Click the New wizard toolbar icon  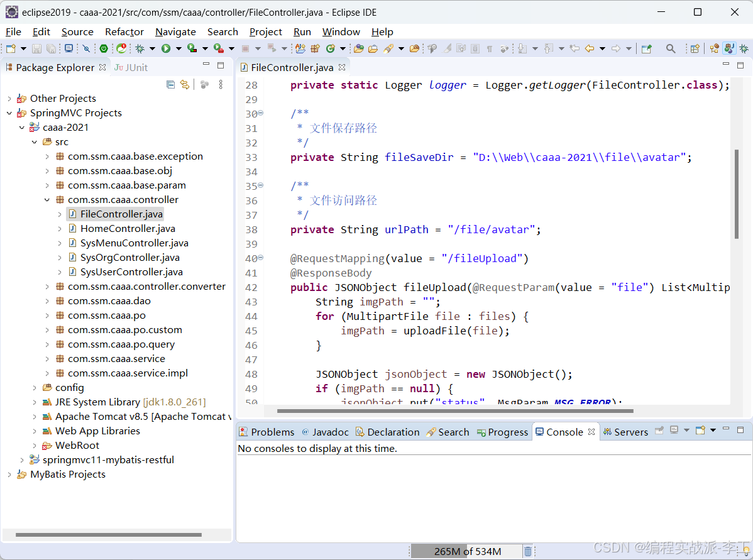[x=11, y=48]
